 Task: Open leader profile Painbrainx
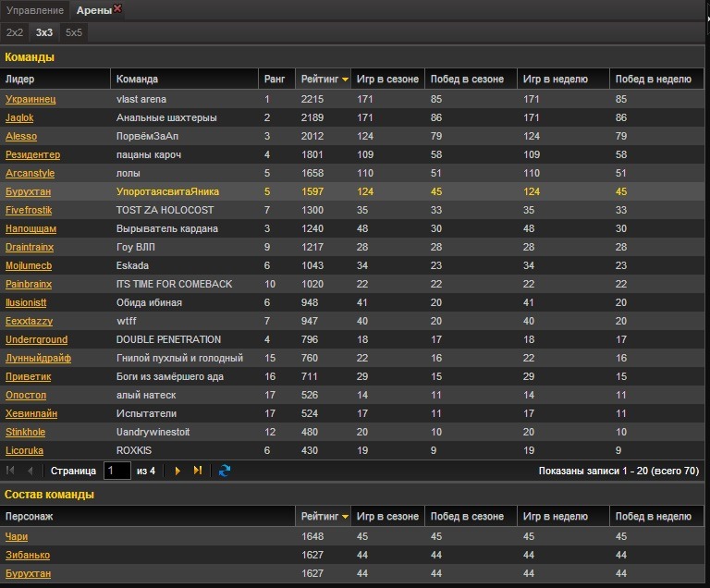(x=29, y=285)
